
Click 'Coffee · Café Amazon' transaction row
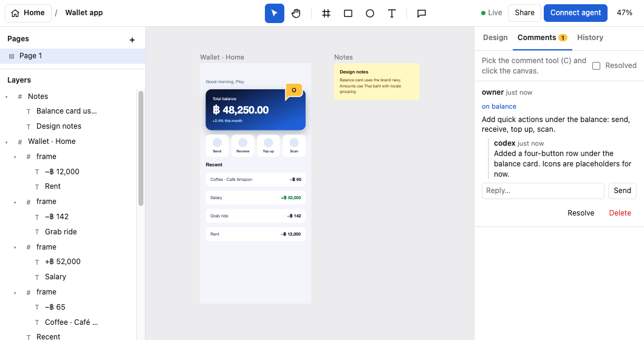pos(255,180)
